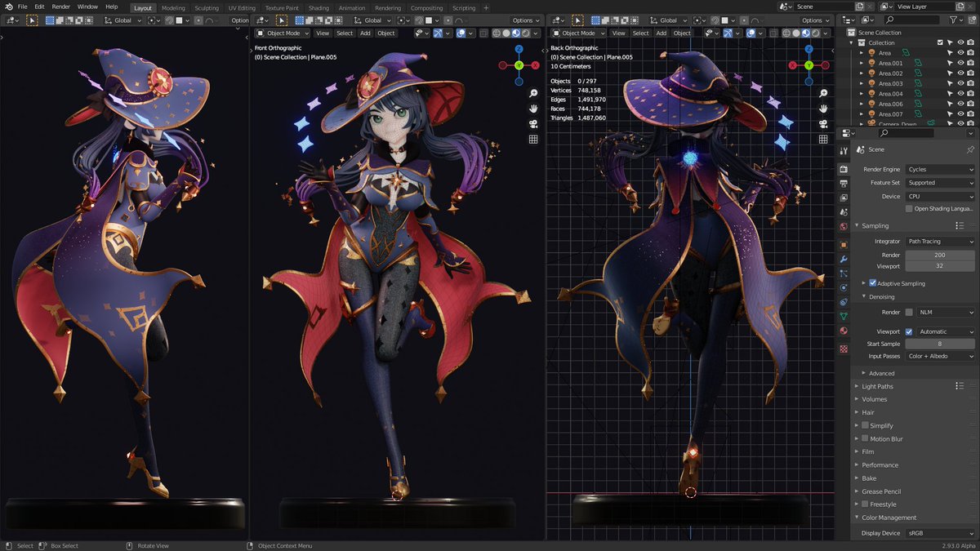The height and width of the screenshot is (551, 980).
Task: Open the Render properties tab icon
Action: click(844, 169)
